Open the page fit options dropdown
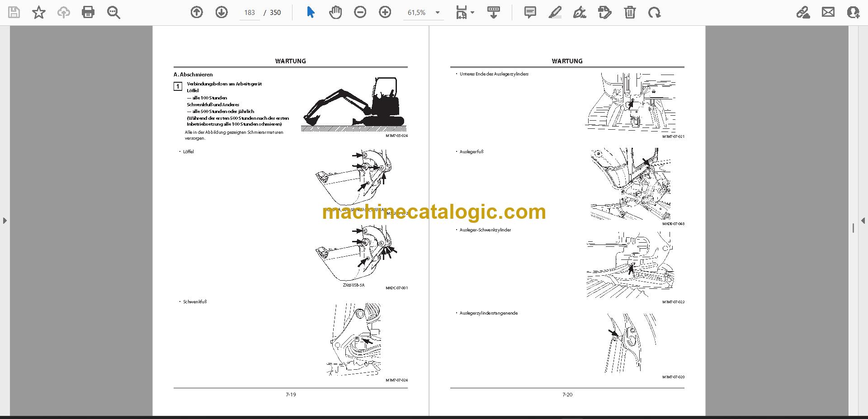Viewport: 868px width, 419px height. (465, 12)
